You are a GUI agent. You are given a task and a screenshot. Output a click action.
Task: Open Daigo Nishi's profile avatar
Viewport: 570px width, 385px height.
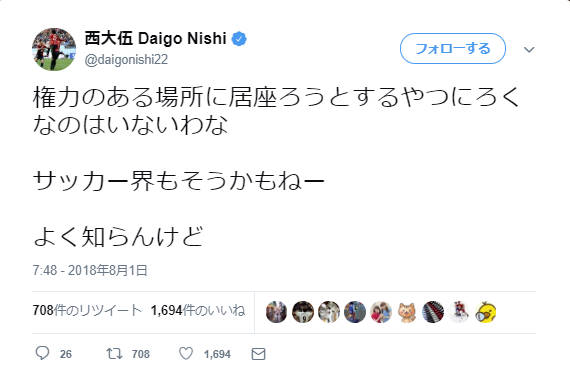(54, 49)
